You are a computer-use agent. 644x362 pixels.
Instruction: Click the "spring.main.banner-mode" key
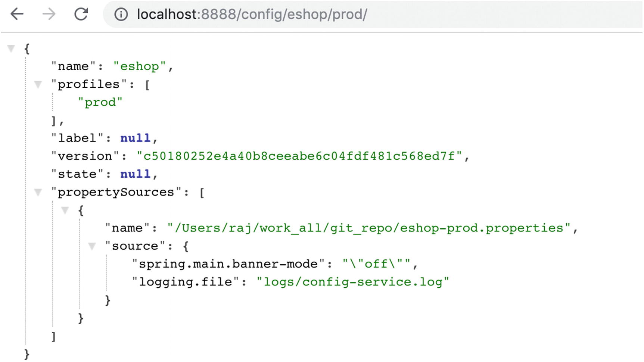228,264
